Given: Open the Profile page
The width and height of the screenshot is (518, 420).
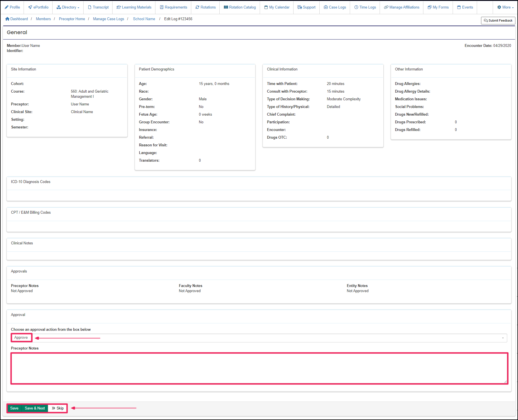Looking at the screenshot, I should [x=13, y=7].
